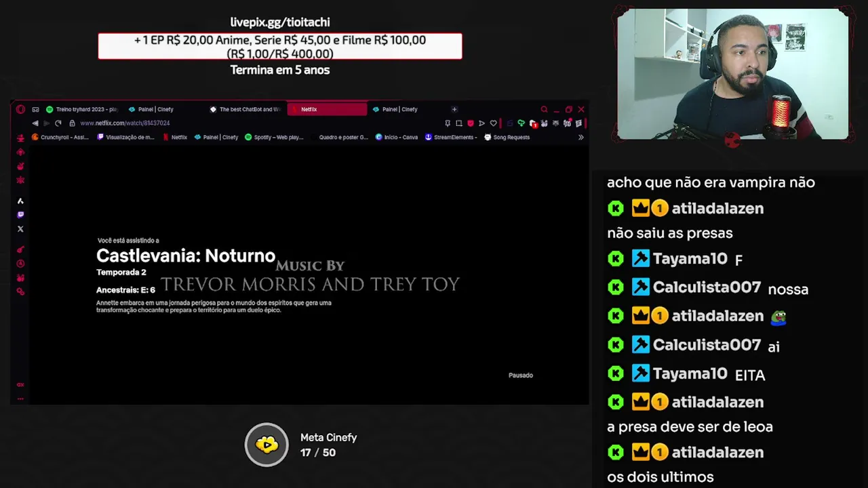Click the send flow arrow icon
Viewport: 868px width, 488px height.
click(481, 123)
